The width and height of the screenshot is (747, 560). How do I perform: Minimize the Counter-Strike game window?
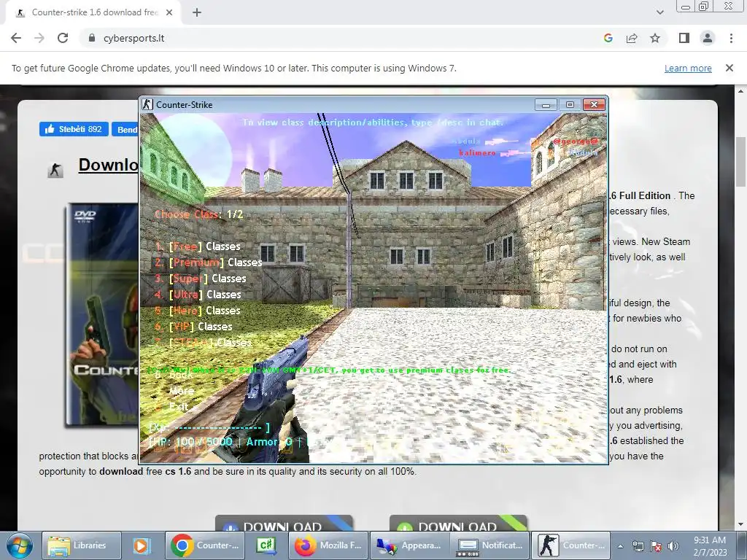[x=546, y=104]
